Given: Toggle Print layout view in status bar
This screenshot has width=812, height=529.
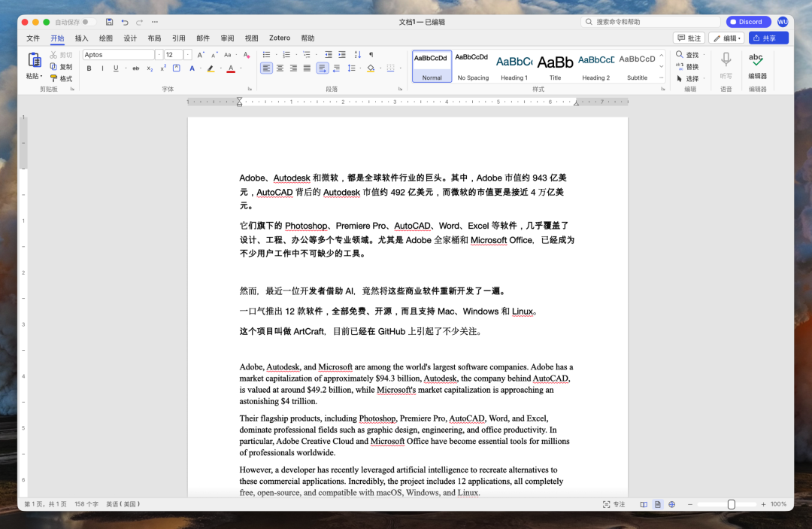Looking at the screenshot, I should [658, 504].
